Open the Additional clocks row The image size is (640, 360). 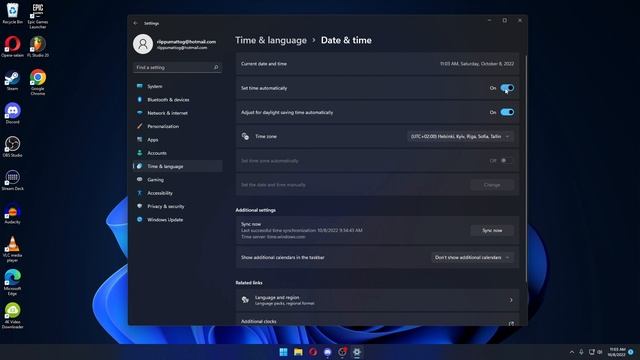point(377,320)
